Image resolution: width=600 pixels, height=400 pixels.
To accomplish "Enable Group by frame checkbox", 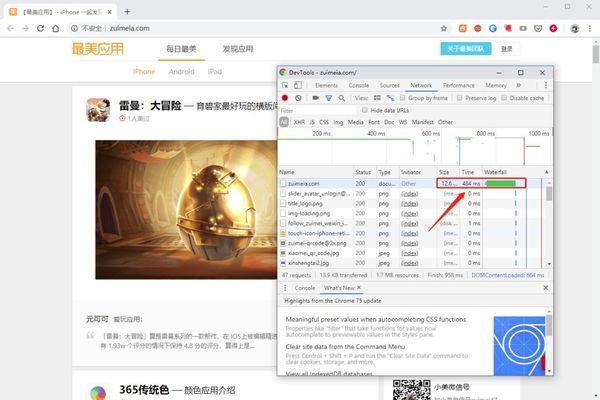I will (403, 98).
